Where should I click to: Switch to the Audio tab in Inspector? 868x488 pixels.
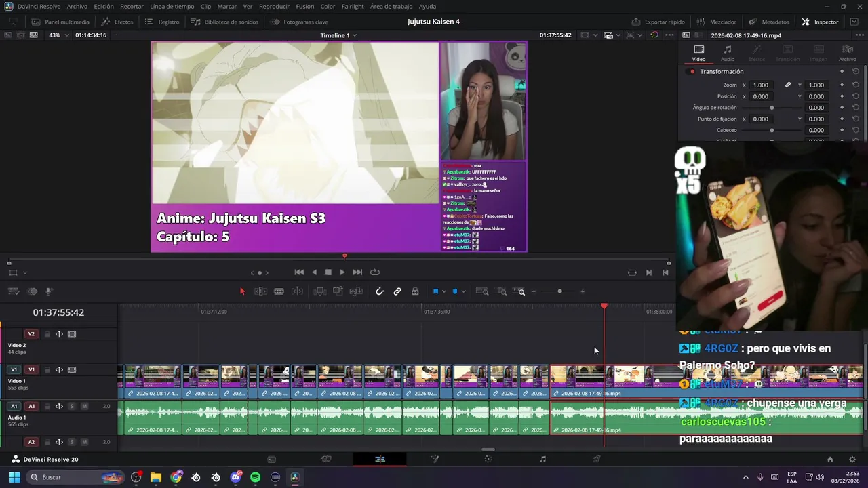tap(728, 53)
